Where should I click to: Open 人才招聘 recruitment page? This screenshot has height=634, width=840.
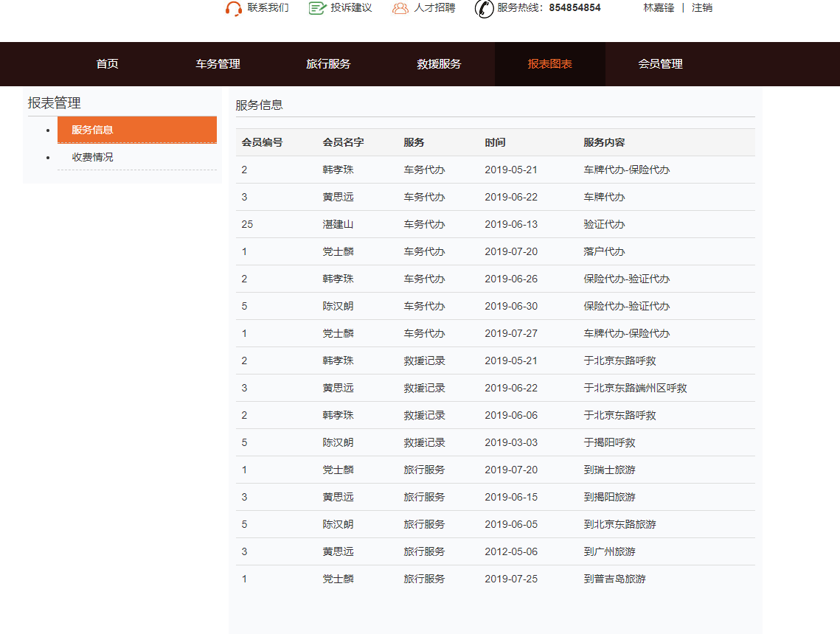[x=434, y=9]
